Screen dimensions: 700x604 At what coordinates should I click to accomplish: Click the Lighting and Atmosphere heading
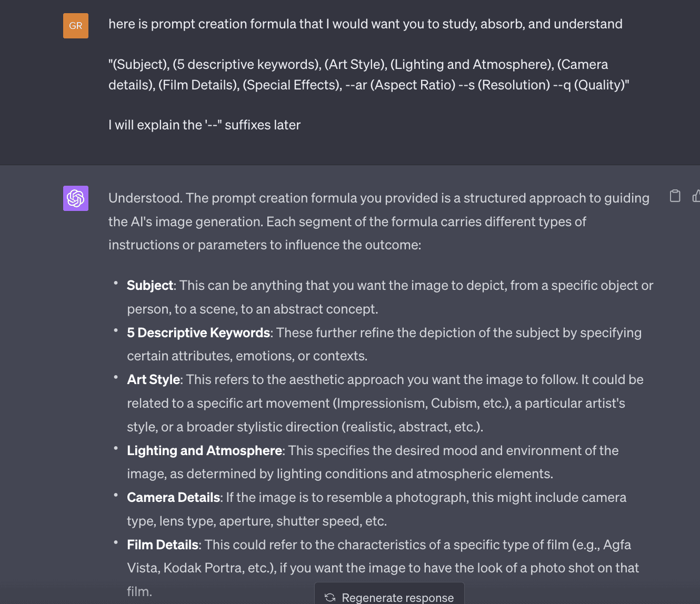pyautogui.click(x=204, y=450)
